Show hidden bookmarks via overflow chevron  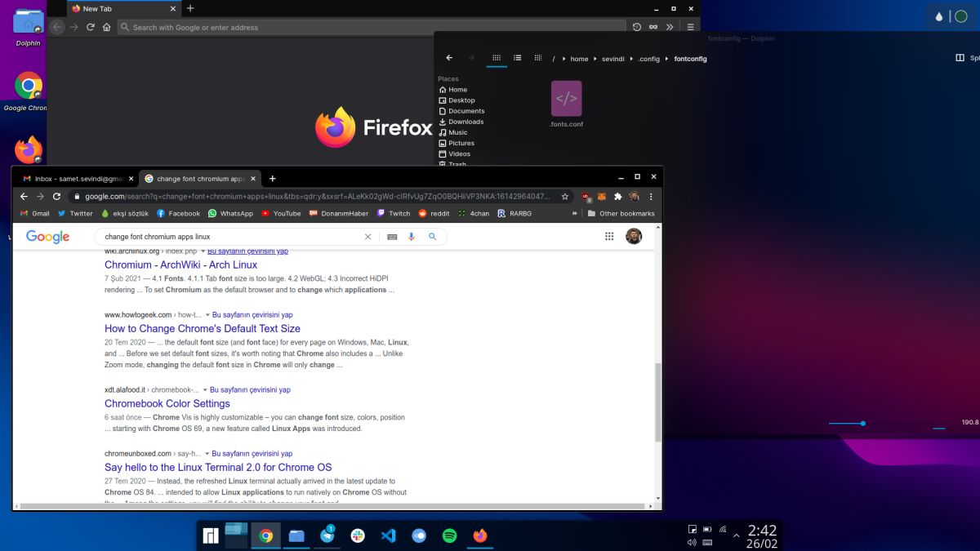tap(574, 213)
